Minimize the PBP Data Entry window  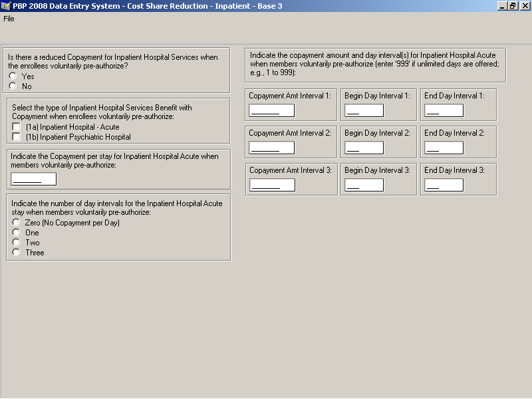pyautogui.click(x=502, y=6)
